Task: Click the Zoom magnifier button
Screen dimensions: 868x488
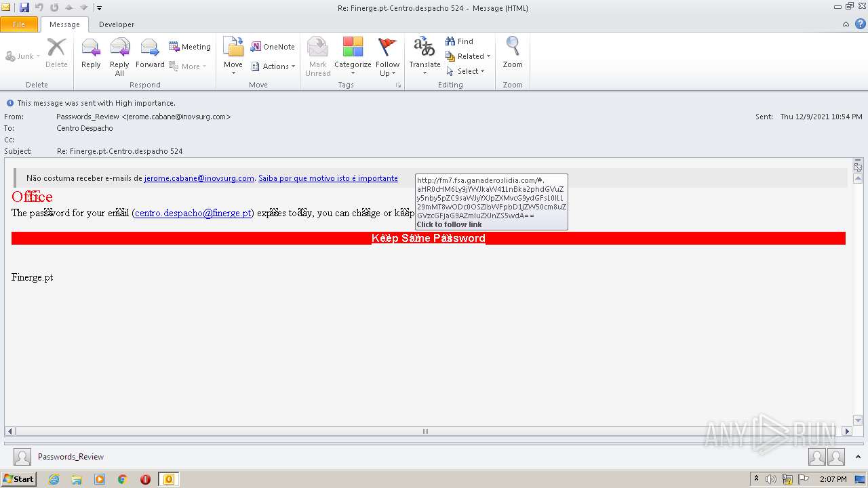Action: [513, 54]
